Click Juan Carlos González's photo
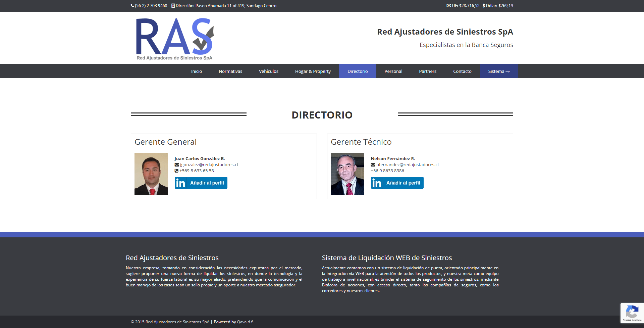The height and width of the screenshot is (328, 644). pyautogui.click(x=151, y=174)
